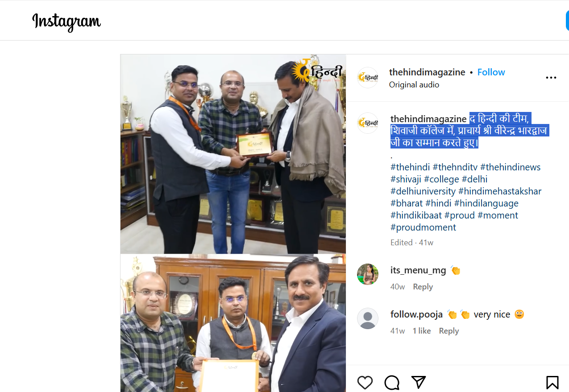
Task: Open #proudmoment hashtag
Action: tap(423, 227)
